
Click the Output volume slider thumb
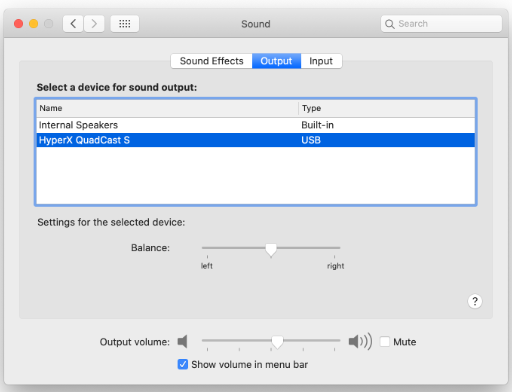[277, 342]
